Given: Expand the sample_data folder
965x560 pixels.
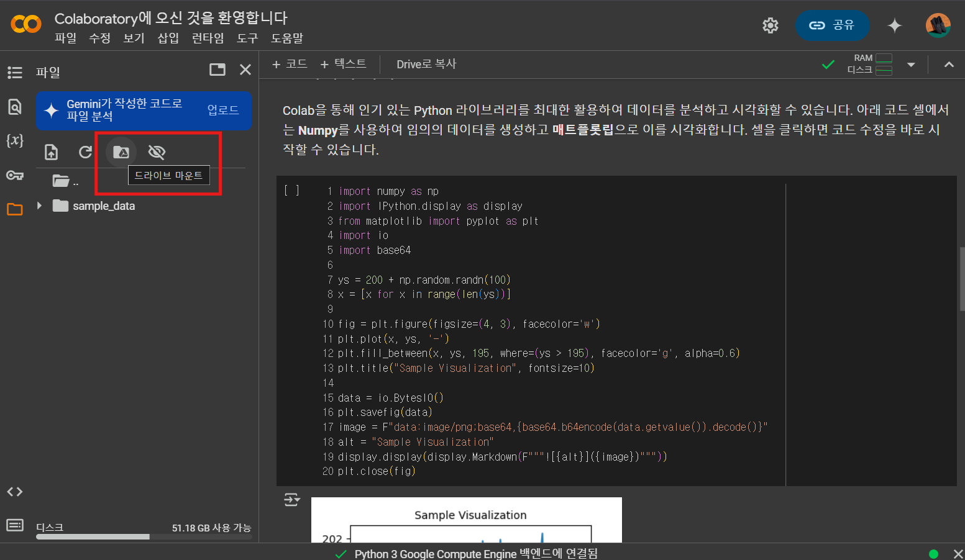Looking at the screenshot, I should pyautogui.click(x=39, y=205).
